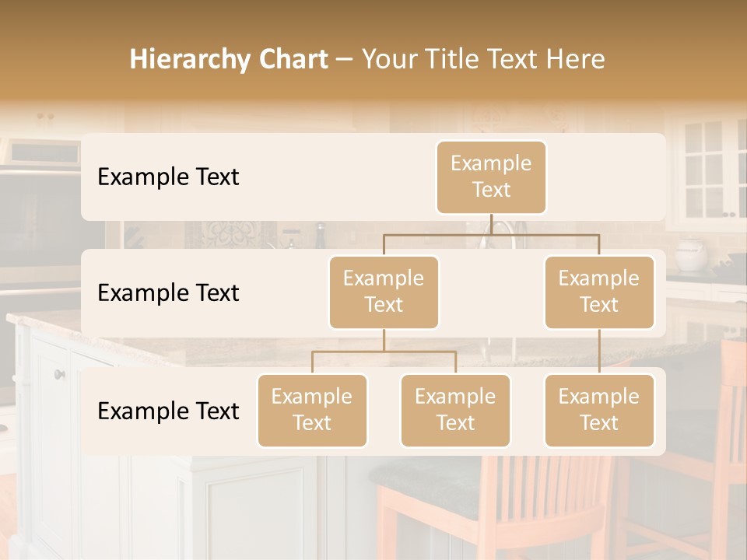Select the bottom band's empty far-left edge
747x560 pixels.
click(89, 411)
